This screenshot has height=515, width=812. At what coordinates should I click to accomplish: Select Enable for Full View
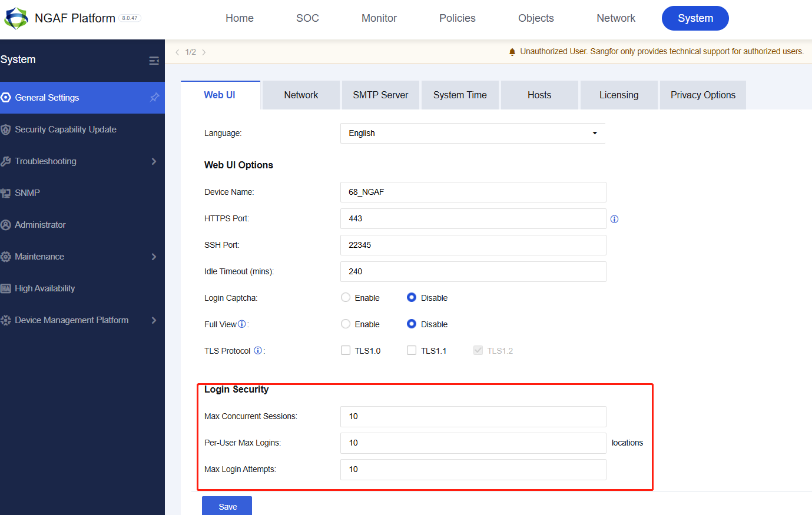[346, 324]
